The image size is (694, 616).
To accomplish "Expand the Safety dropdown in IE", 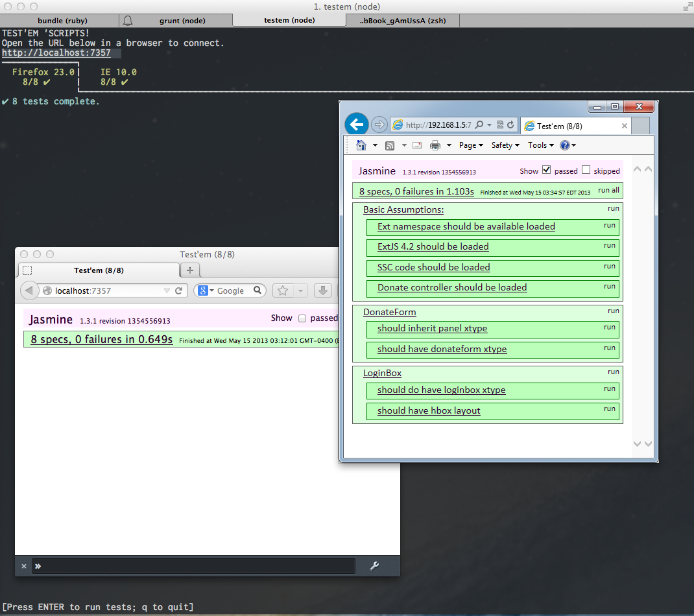I will click(x=505, y=145).
